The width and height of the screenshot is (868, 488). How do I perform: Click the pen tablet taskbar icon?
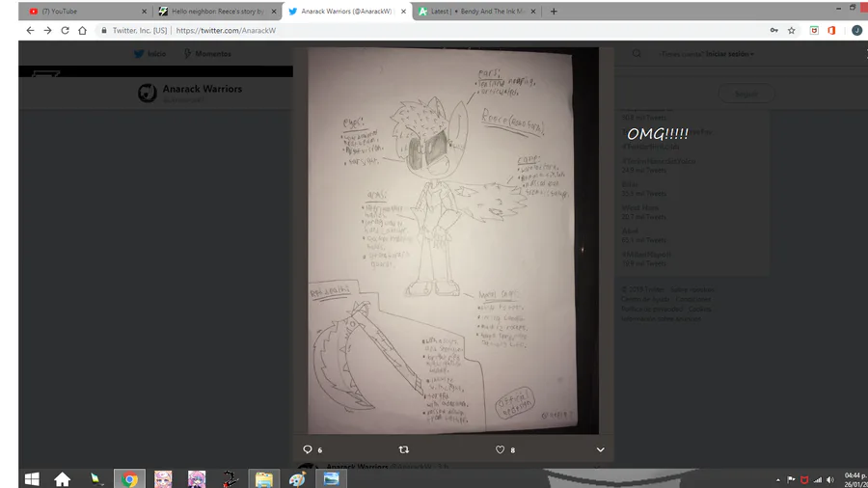coord(96,479)
